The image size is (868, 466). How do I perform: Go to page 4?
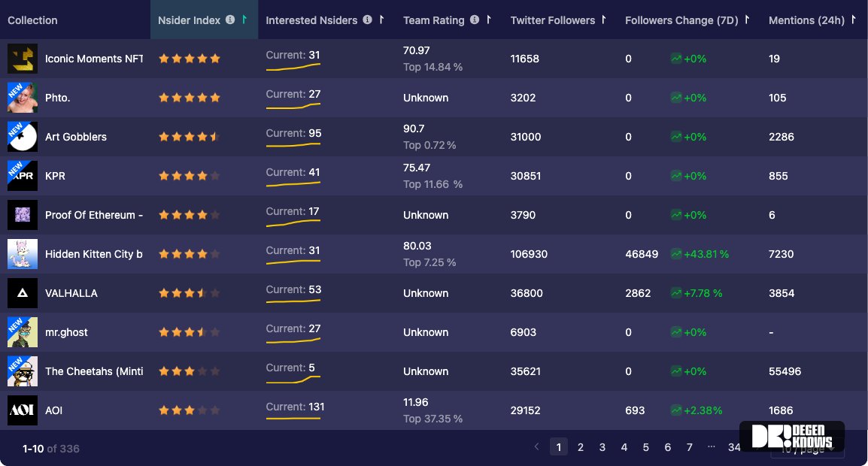tap(624, 446)
